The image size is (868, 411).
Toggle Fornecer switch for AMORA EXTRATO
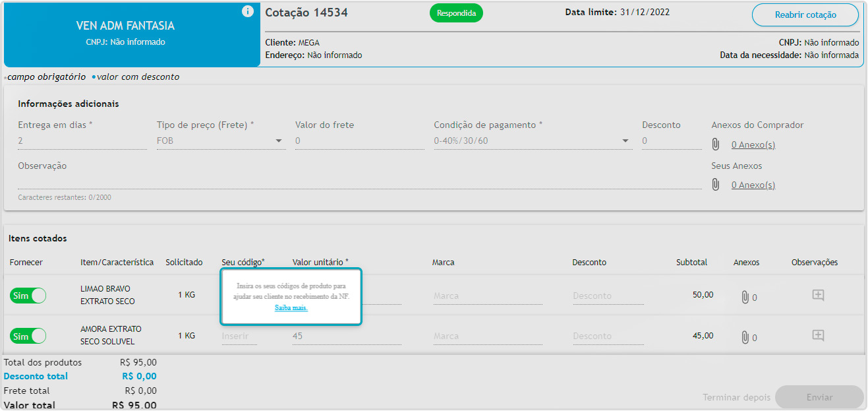pyautogui.click(x=28, y=336)
